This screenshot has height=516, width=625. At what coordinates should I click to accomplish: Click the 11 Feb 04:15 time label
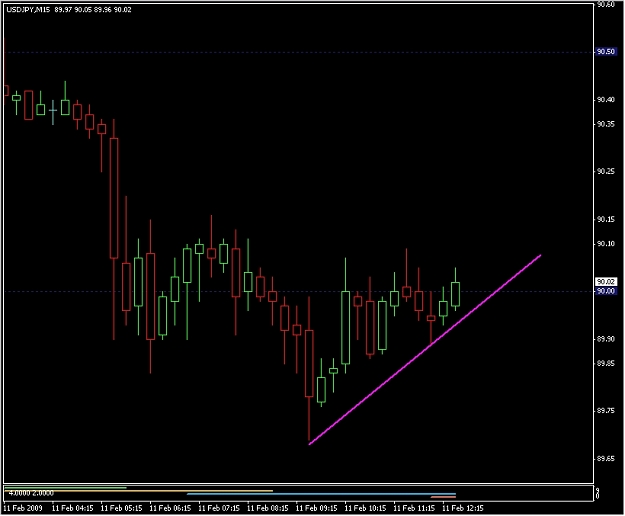tap(73, 508)
